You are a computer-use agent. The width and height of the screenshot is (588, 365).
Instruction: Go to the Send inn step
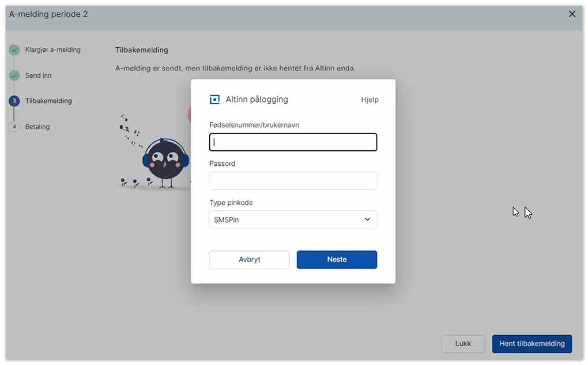pyautogui.click(x=38, y=75)
